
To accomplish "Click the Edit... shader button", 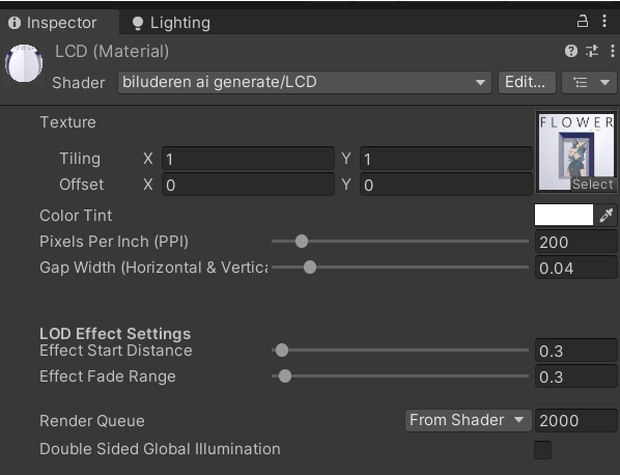I will tap(527, 82).
